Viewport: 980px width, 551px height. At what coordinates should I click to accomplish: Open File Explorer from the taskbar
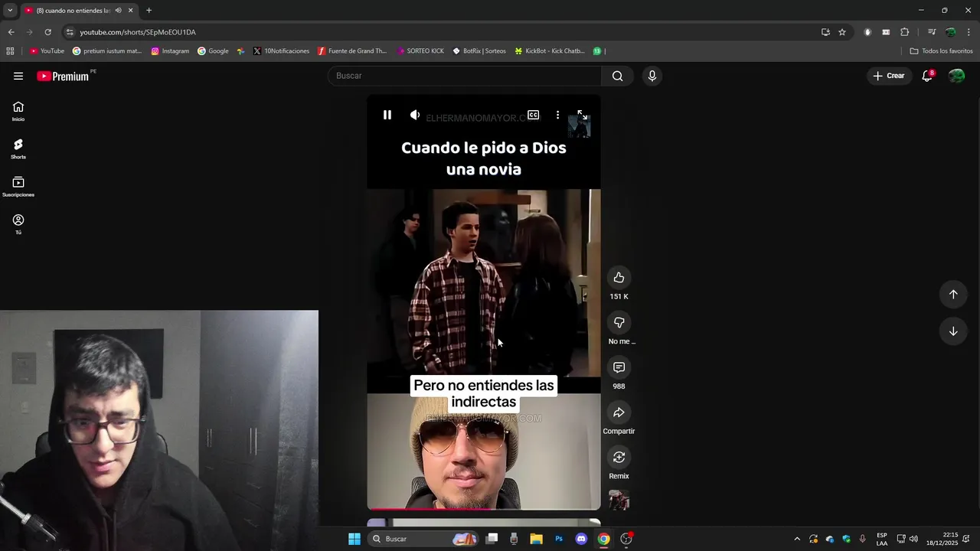pyautogui.click(x=536, y=539)
